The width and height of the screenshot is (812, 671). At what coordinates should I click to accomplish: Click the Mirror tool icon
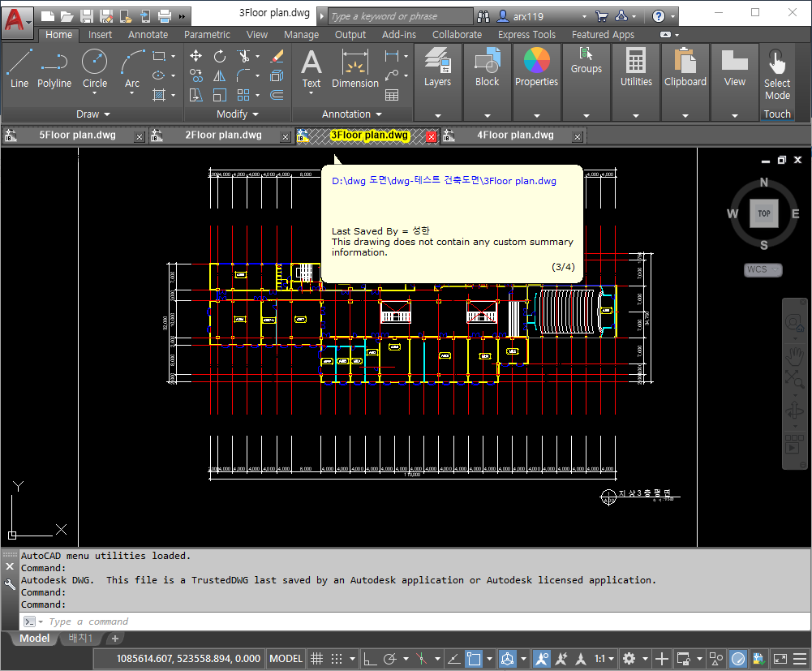tap(220, 75)
